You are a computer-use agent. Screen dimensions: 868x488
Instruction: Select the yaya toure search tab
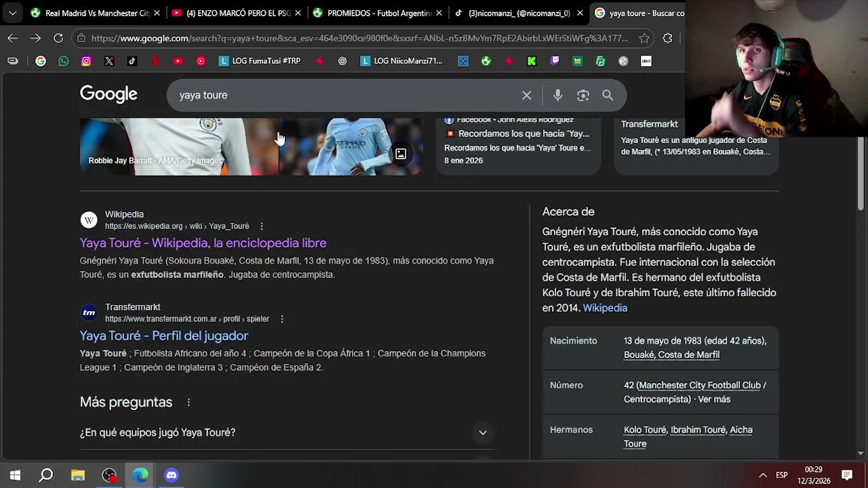coord(639,13)
